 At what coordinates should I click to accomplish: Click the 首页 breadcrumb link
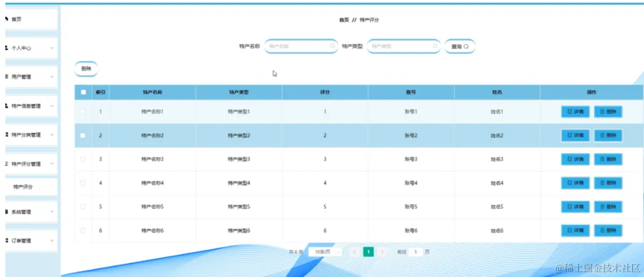(x=344, y=20)
